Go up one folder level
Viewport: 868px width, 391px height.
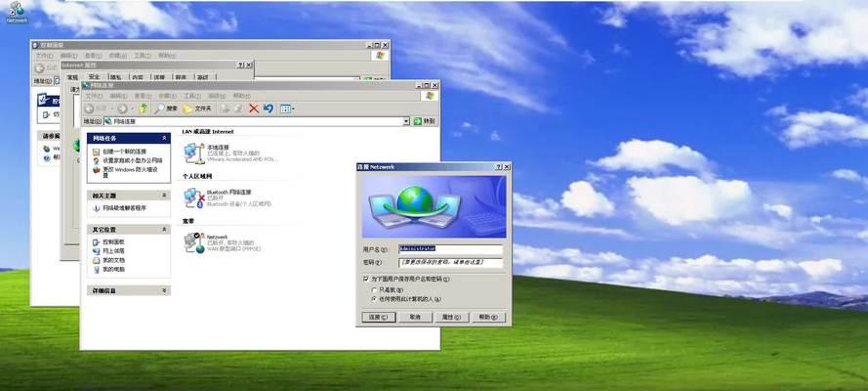144,108
